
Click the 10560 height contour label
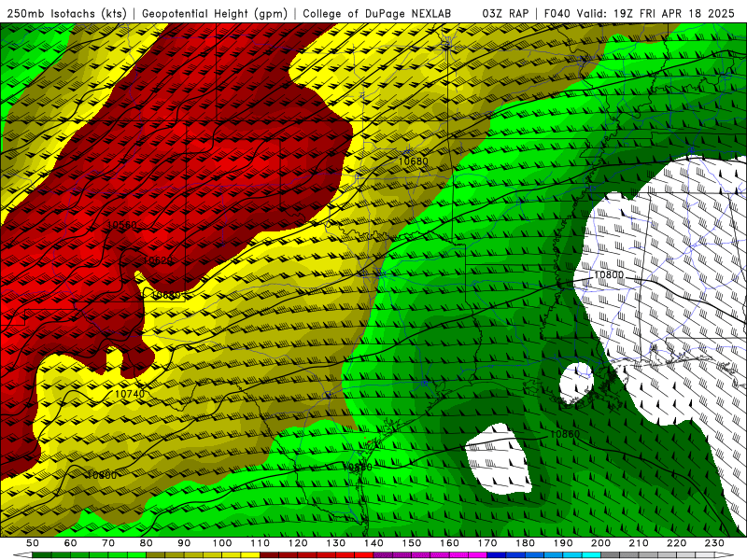pyautogui.click(x=122, y=225)
